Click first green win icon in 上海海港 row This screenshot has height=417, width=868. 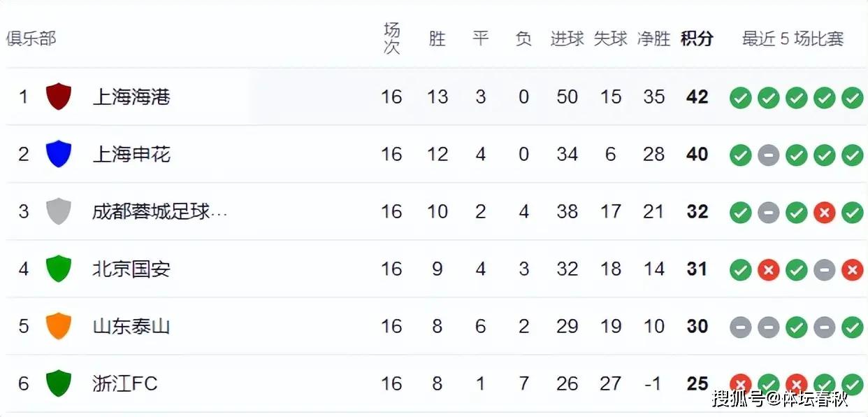pyautogui.click(x=740, y=97)
